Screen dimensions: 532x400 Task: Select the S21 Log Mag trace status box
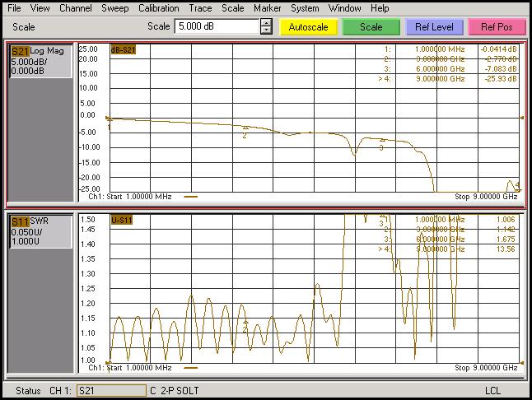[40, 61]
